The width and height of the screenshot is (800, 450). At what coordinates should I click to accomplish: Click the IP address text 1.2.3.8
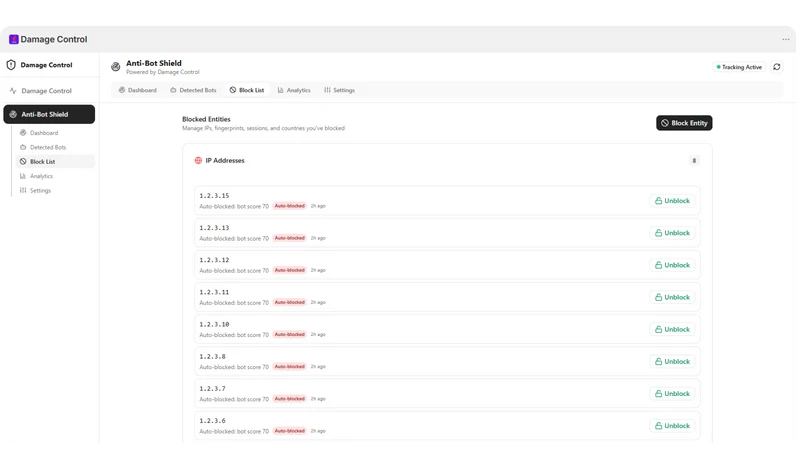(212, 356)
